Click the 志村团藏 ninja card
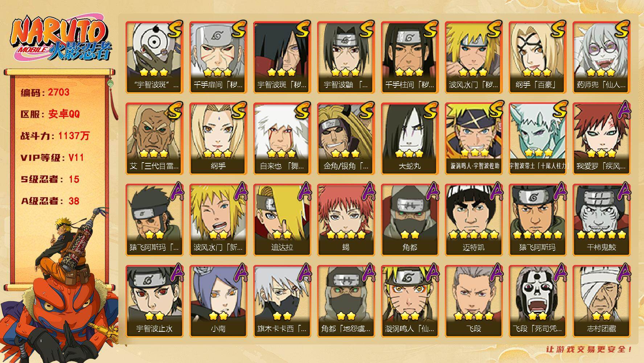 coord(601,301)
